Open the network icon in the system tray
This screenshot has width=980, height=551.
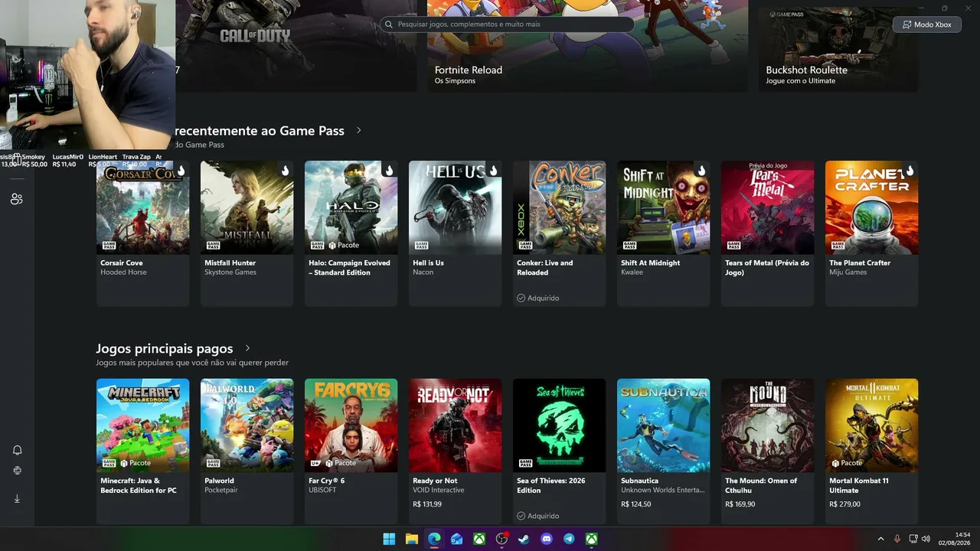coord(913,539)
